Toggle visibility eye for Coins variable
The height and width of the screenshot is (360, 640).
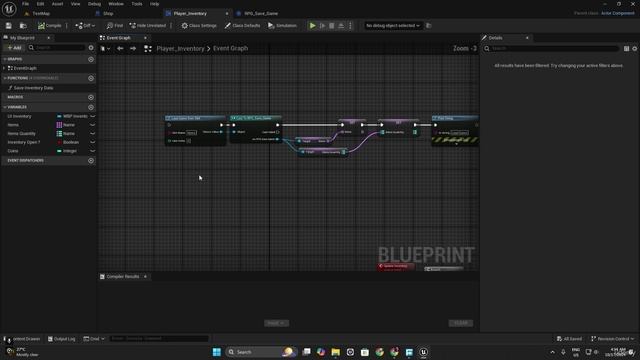93,151
